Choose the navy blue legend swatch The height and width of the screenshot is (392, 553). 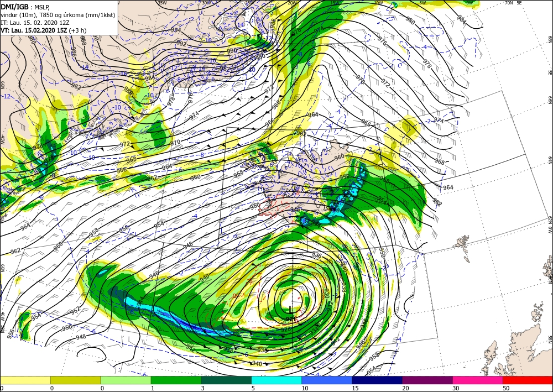click(x=377, y=380)
